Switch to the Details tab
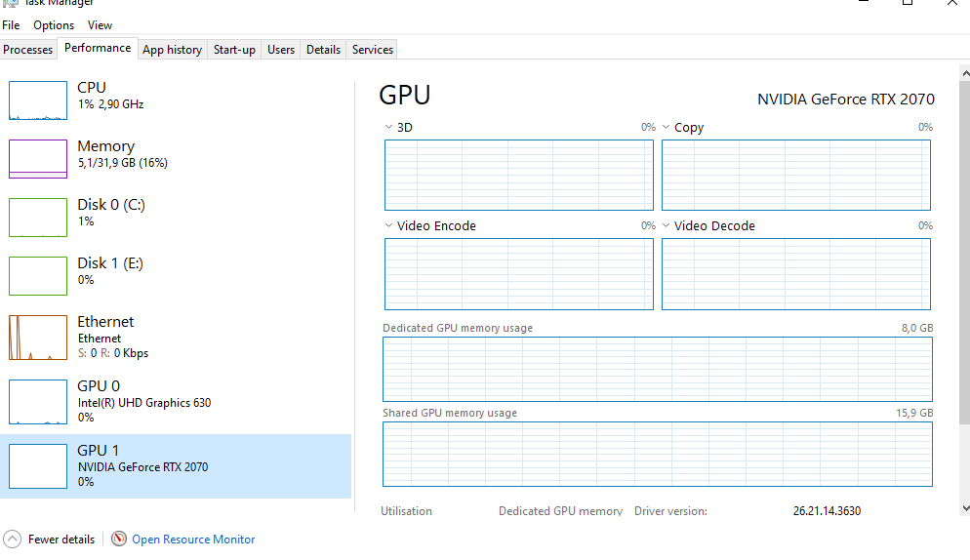Image resolution: width=970 pixels, height=560 pixels. coord(324,50)
